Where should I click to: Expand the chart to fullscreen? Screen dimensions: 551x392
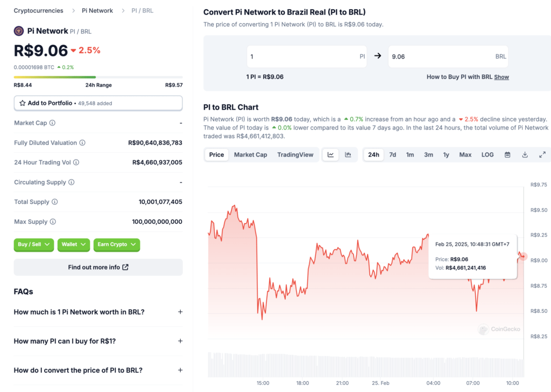[x=542, y=154]
